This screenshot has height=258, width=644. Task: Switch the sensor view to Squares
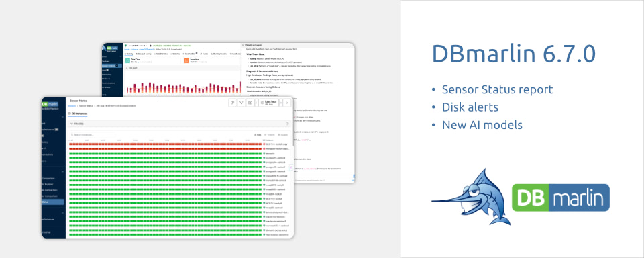tap(283, 134)
